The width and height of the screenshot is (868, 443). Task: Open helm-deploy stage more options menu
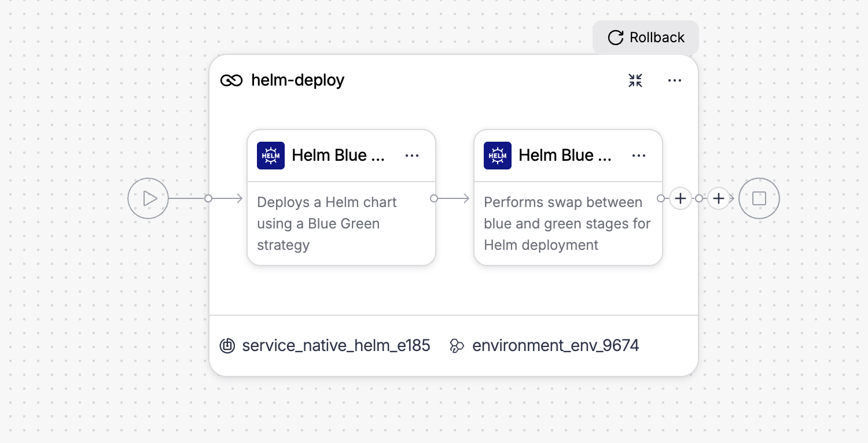click(x=675, y=80)
